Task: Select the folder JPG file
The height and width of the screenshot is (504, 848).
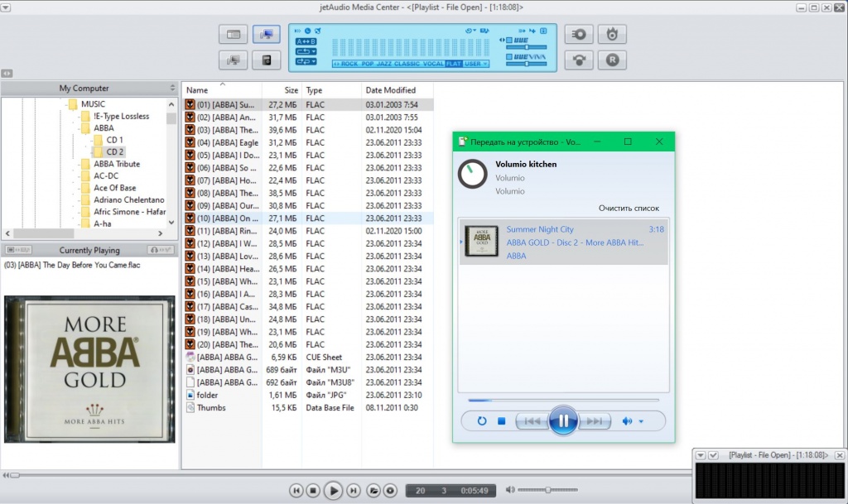Action: [308, 395]
